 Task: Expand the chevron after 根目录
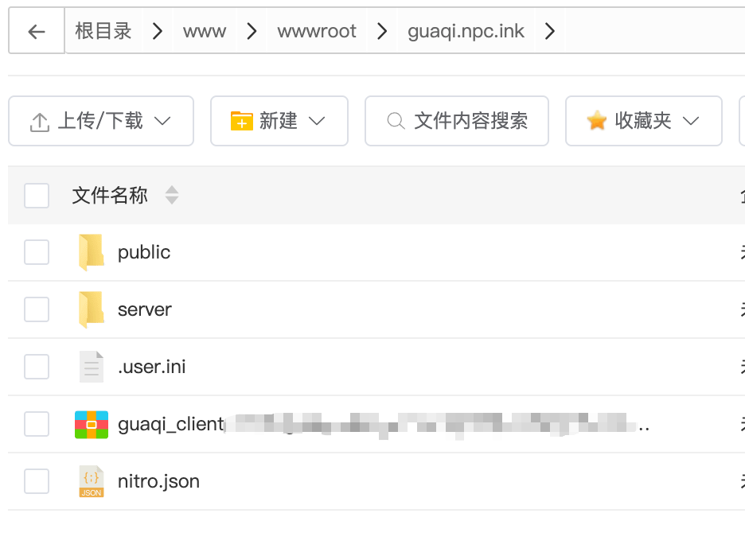[x=158, y=31]
